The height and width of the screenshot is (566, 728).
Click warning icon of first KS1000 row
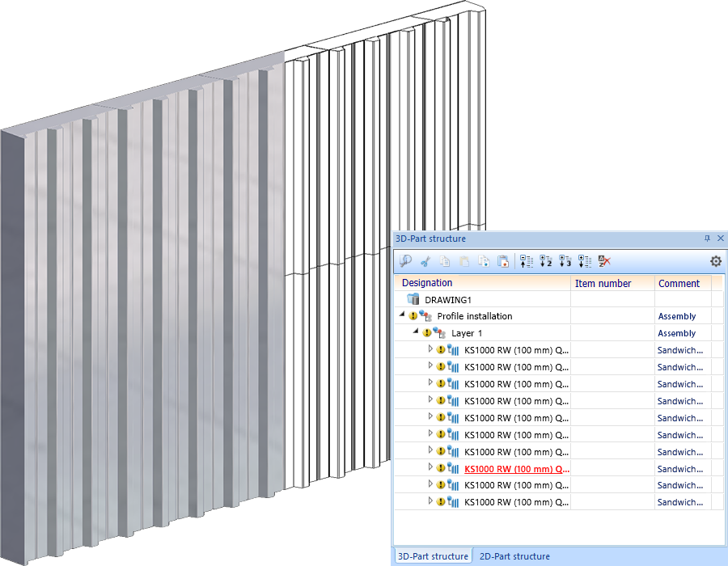click(x=441, y=350)
